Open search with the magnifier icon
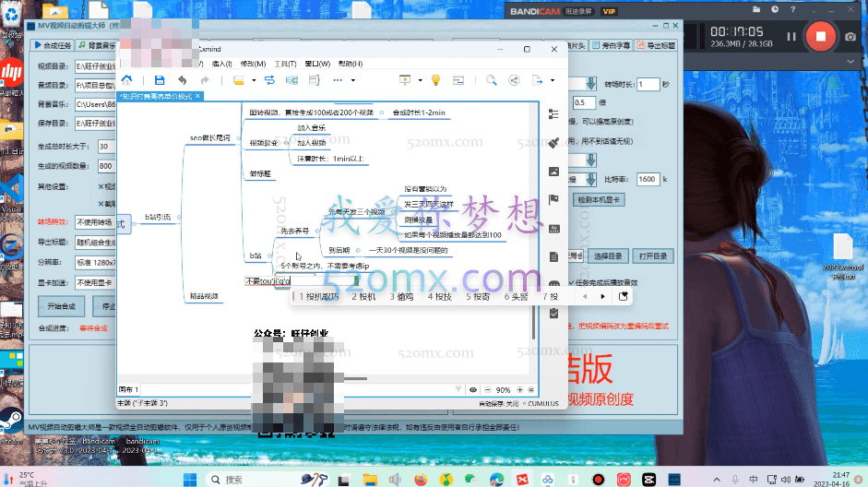This screenshot has height=487, width=868. (491, 80)
